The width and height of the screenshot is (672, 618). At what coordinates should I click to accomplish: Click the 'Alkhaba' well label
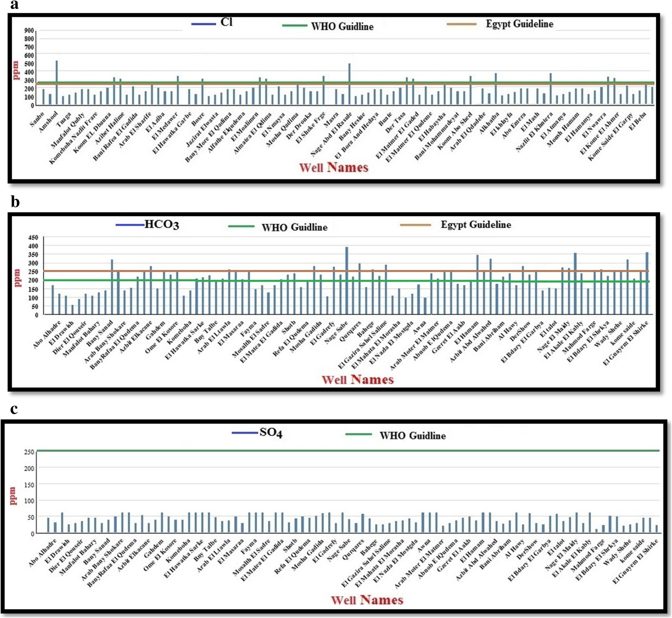490,123
